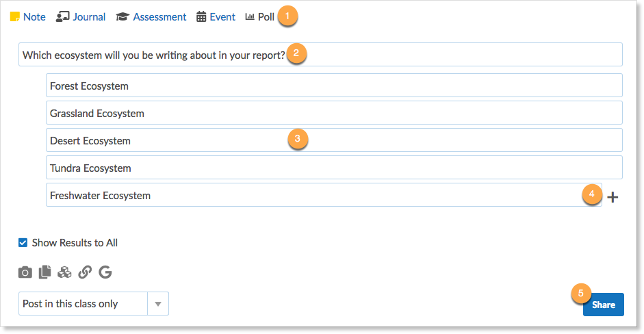This screenshot has height=334, width=644.
Task: Attach a photo using the camera icon
Action: pyautogui.click(x=25, y=272)
